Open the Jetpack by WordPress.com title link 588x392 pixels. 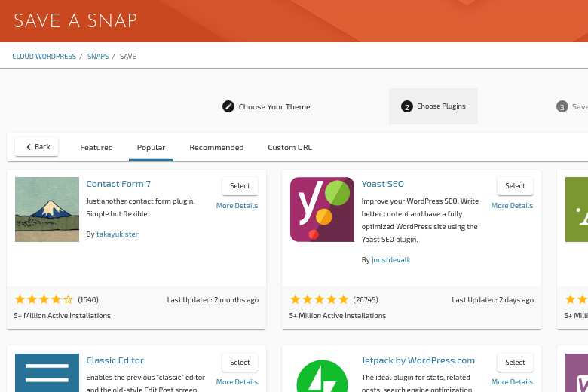pyautogui.click(x=418, y=360)
